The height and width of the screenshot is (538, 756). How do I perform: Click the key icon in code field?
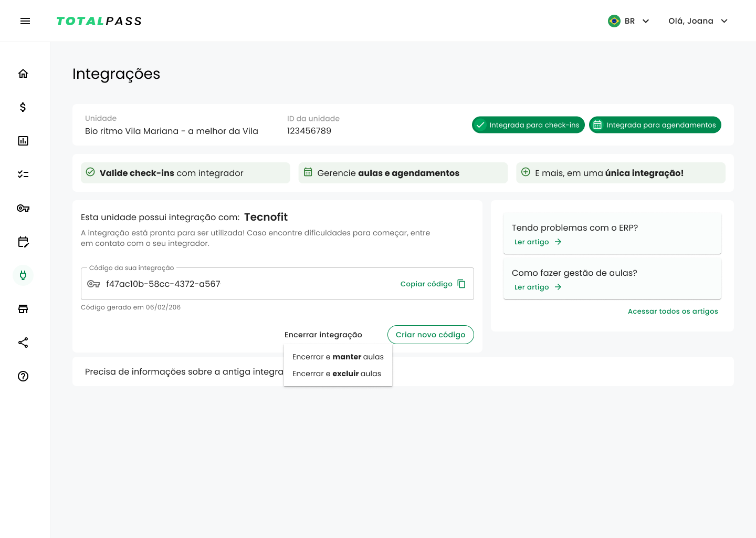click(x=93, y=284)
